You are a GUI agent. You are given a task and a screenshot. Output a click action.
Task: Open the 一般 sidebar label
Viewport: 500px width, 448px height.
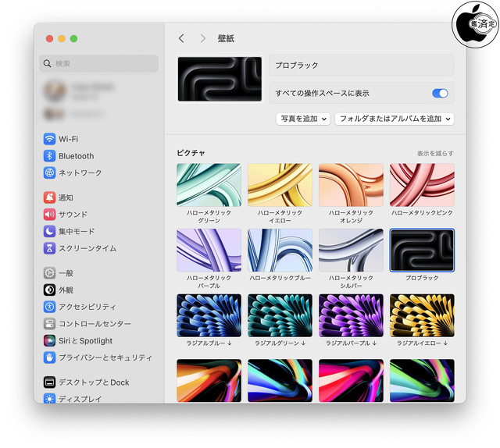click(66, 273)
